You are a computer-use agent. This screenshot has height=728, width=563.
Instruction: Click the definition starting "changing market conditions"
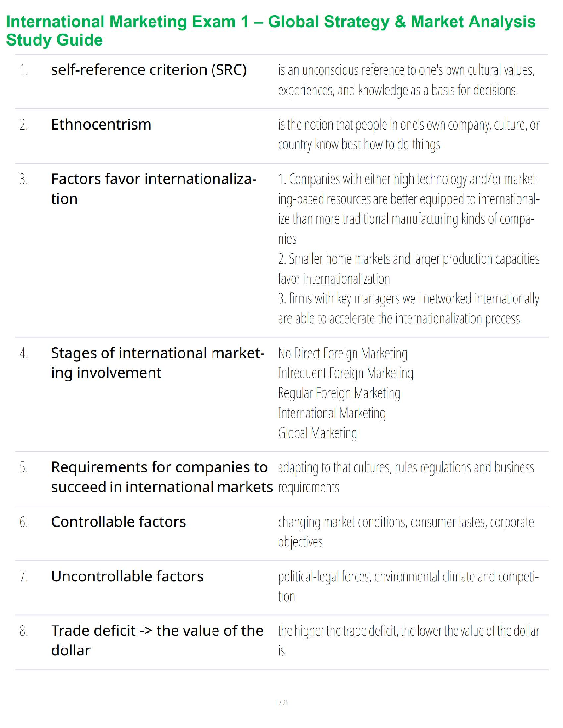406,532
